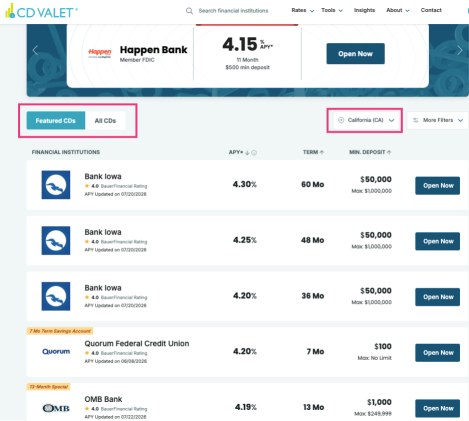
Task: Click the OMB Bank logo
Action: click(x=56, y=408)
